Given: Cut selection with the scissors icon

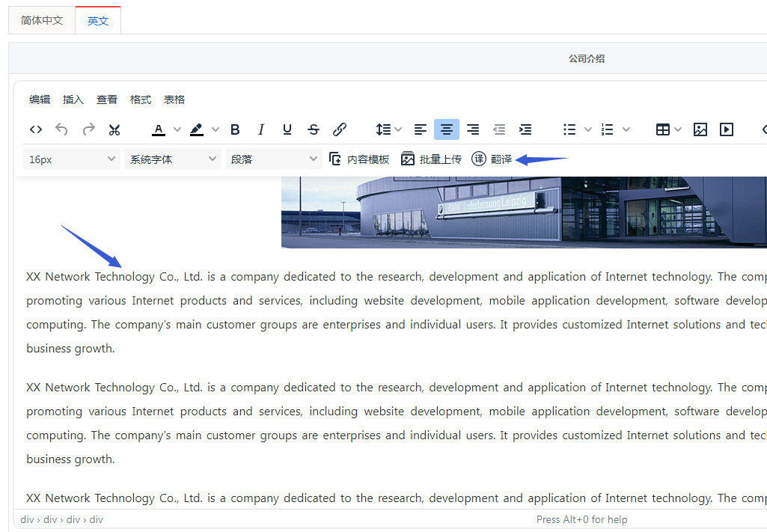Looking at the screenshot, I should 114,129.
